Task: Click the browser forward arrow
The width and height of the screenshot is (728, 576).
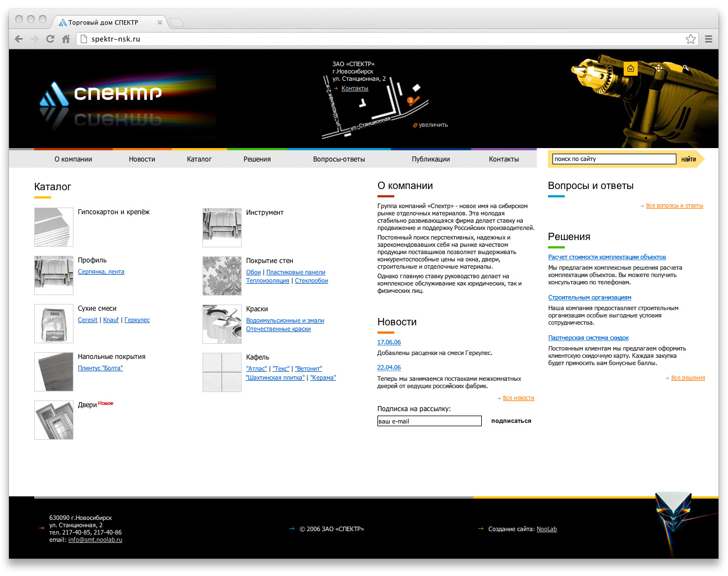Action: coord(35,39)
